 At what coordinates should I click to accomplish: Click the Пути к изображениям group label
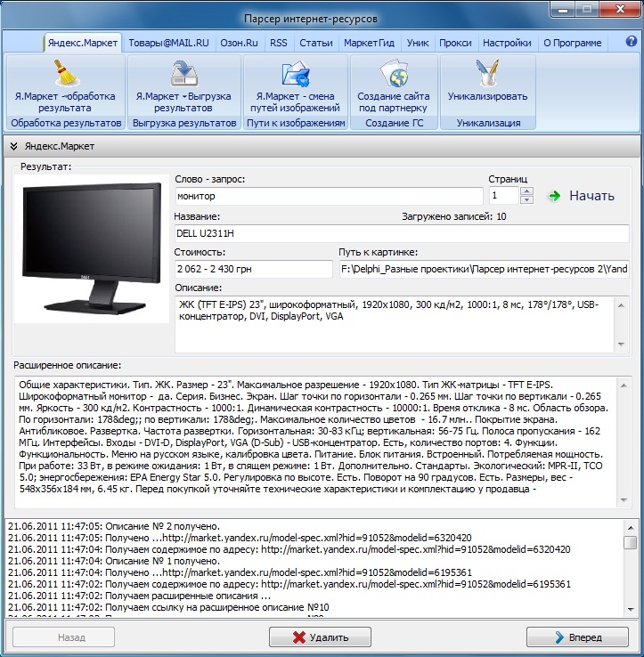coord(296,123)
